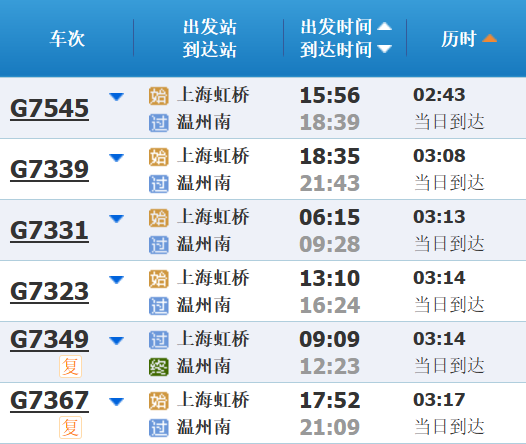
Task: Expand stop details for train G7331
Action: pyautogui.click(x=116, y=219)
